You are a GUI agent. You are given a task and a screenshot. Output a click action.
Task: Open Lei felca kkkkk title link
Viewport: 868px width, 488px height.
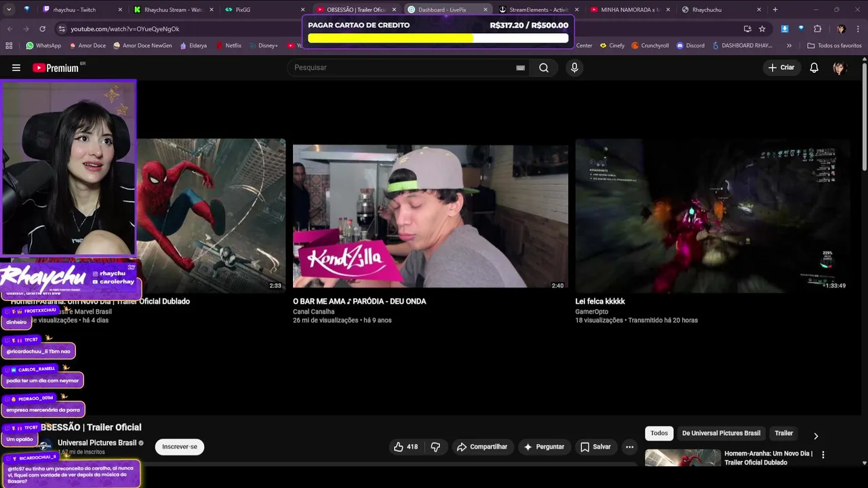[x=600, y=301]
